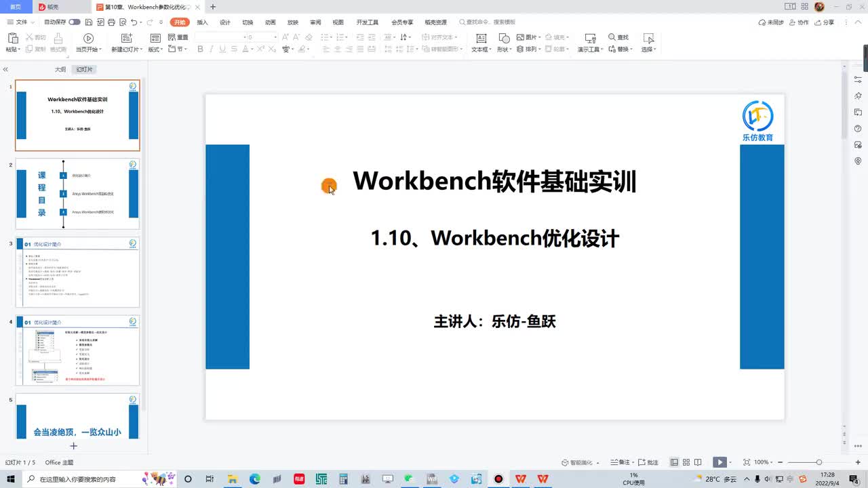Click the zoom in plus icon
868x488 pixels.
coord(857,462)
